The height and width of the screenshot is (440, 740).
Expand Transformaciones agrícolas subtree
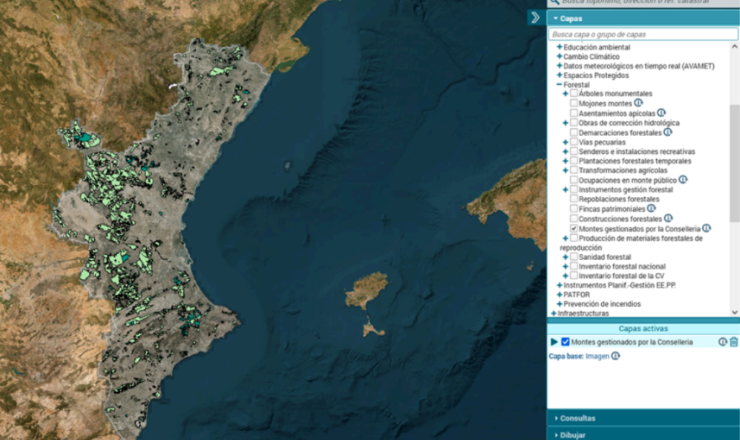coord(565,170)
